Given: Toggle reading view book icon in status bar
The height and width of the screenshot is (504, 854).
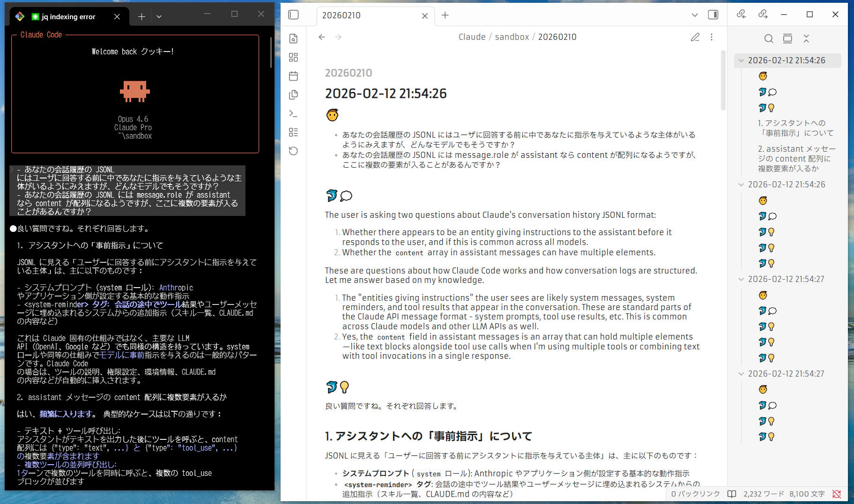Looking at the screenshot, I should click(732, 494).
